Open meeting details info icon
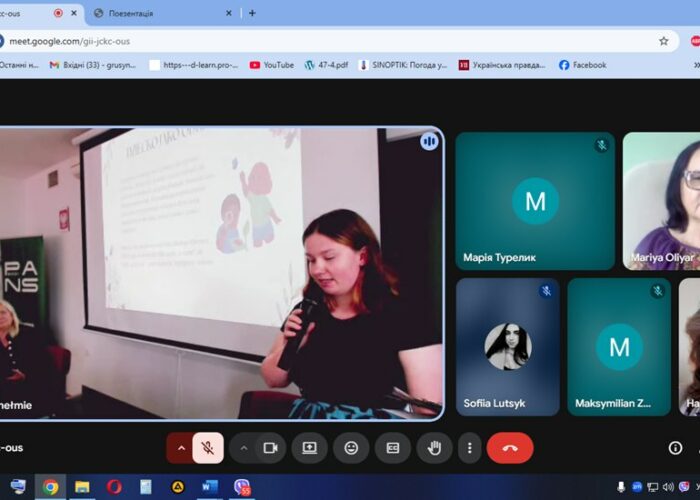 click(x=675, y=448)
